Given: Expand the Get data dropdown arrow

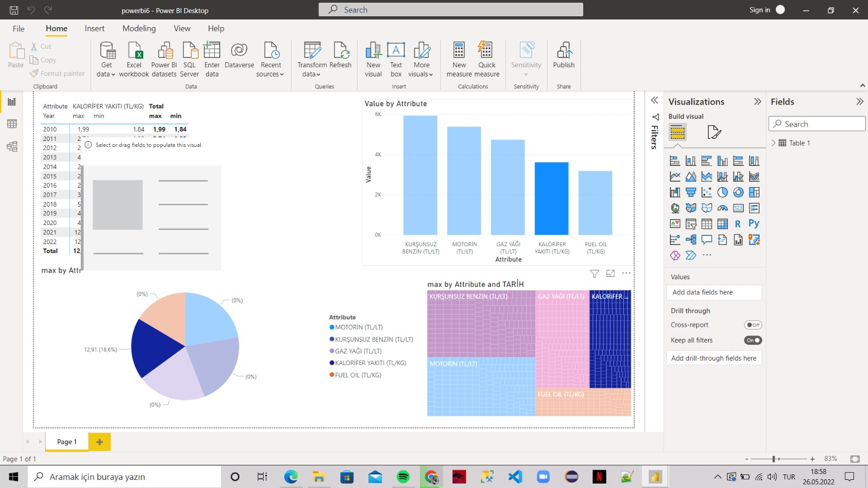Looking at the screenshot, I should tap(112, 74).
